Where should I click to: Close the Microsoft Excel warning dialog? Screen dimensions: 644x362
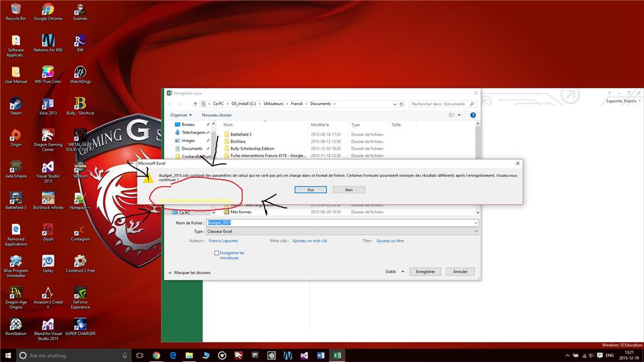coord(518,163)
